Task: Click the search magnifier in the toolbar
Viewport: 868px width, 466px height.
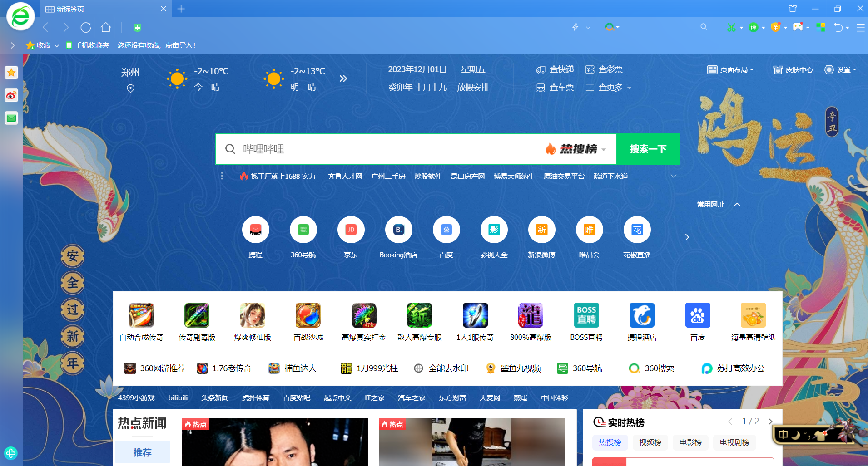Action: pos(704,27)
